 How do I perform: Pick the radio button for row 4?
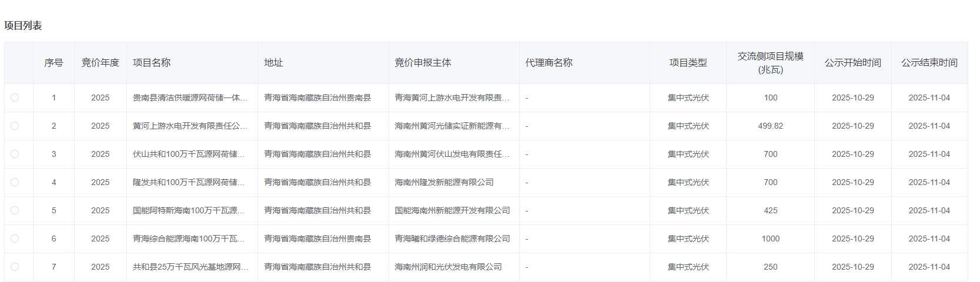pos(15,182)
